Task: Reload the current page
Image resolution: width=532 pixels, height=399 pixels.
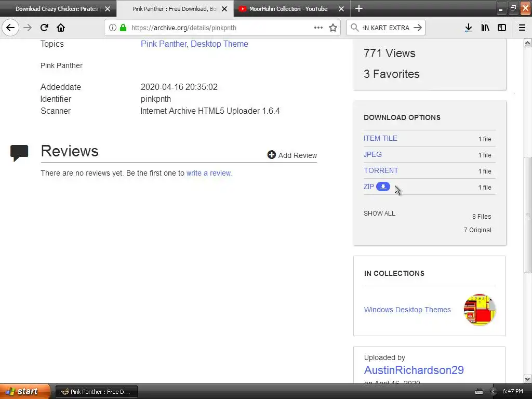Action: pos(44,28)
